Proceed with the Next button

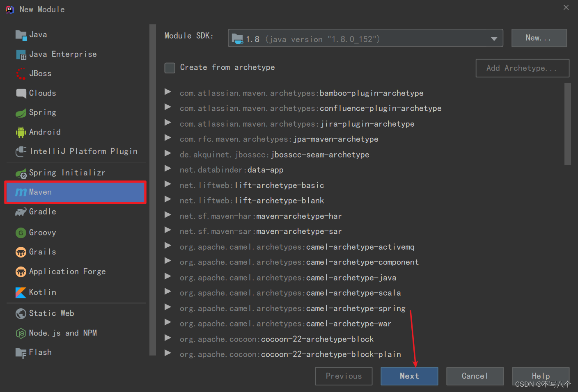point(409,376)
